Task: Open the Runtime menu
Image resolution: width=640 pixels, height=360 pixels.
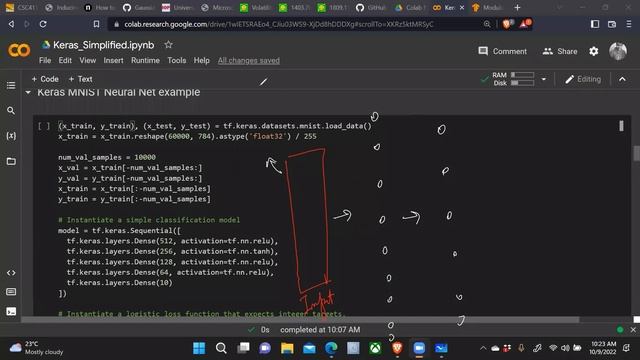Action: [145, 60]
